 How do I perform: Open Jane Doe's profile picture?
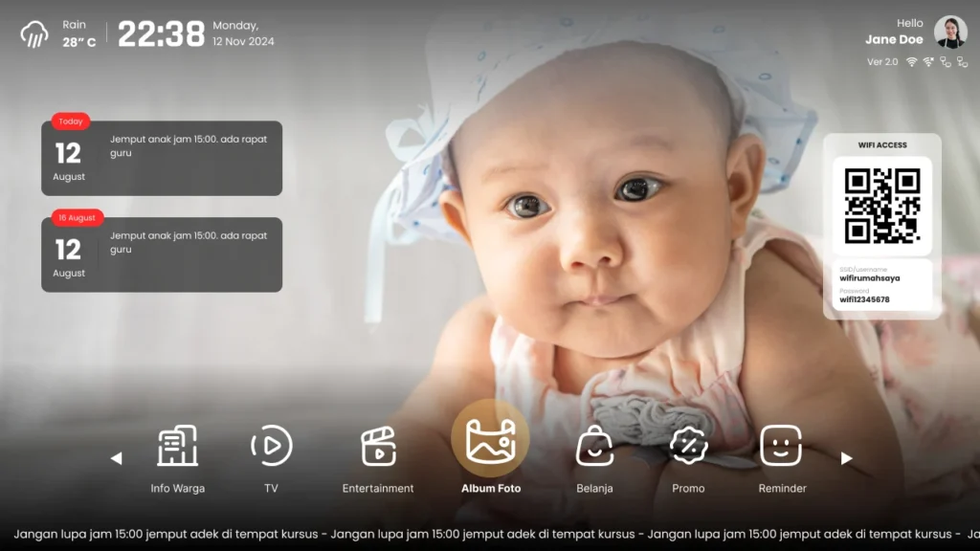(x=950, y=33)
